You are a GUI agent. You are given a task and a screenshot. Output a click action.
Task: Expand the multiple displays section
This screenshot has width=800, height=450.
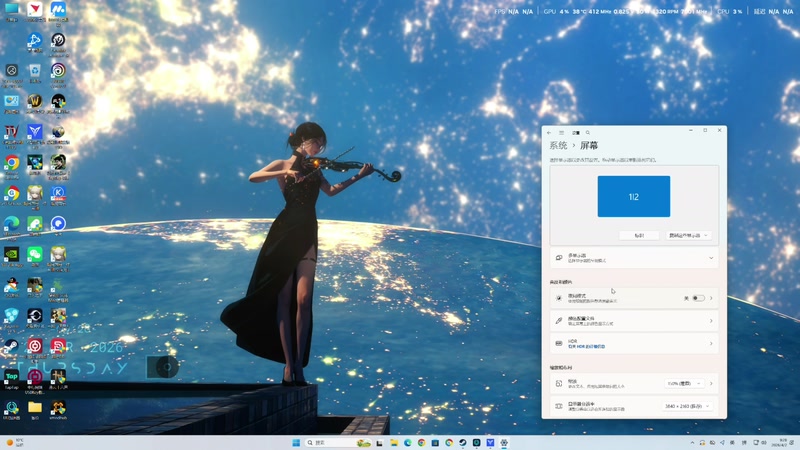click(634, 258)
